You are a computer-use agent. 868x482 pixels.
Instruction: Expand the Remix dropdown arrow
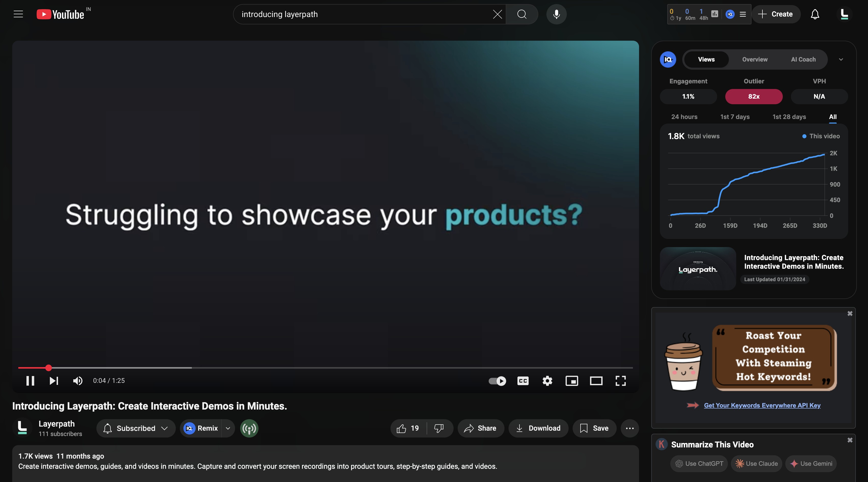tap(228, 428)
